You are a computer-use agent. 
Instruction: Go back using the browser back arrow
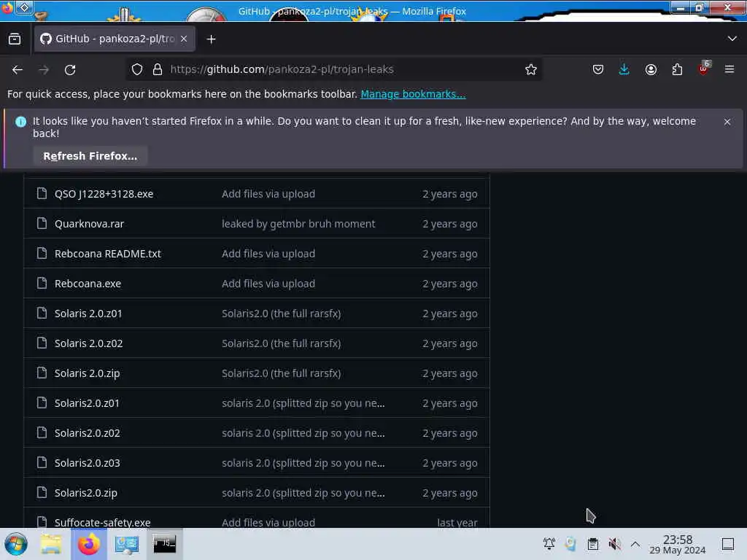(x=18, y=69)
